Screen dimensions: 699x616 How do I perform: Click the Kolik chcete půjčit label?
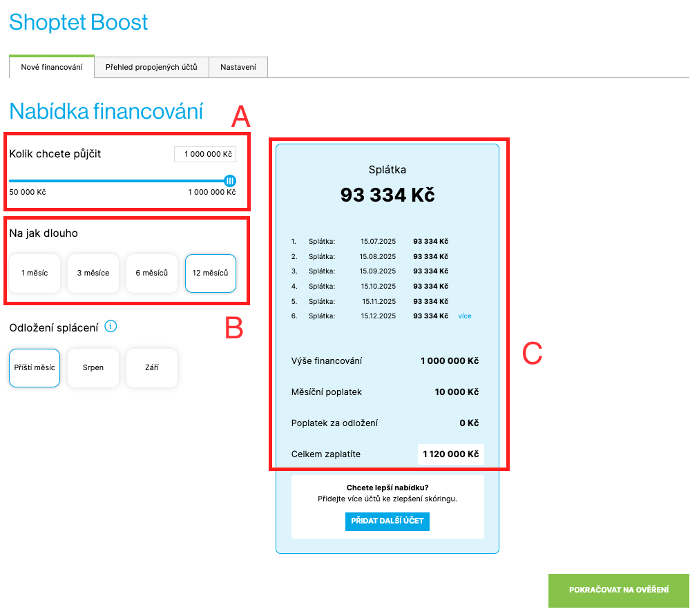tap(55, 154)
